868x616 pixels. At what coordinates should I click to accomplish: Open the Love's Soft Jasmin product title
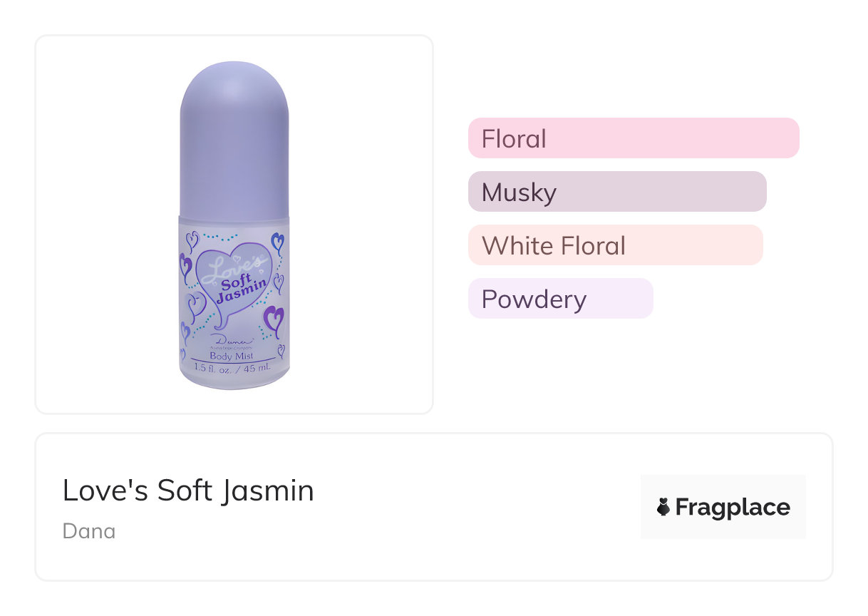point(188,491)
